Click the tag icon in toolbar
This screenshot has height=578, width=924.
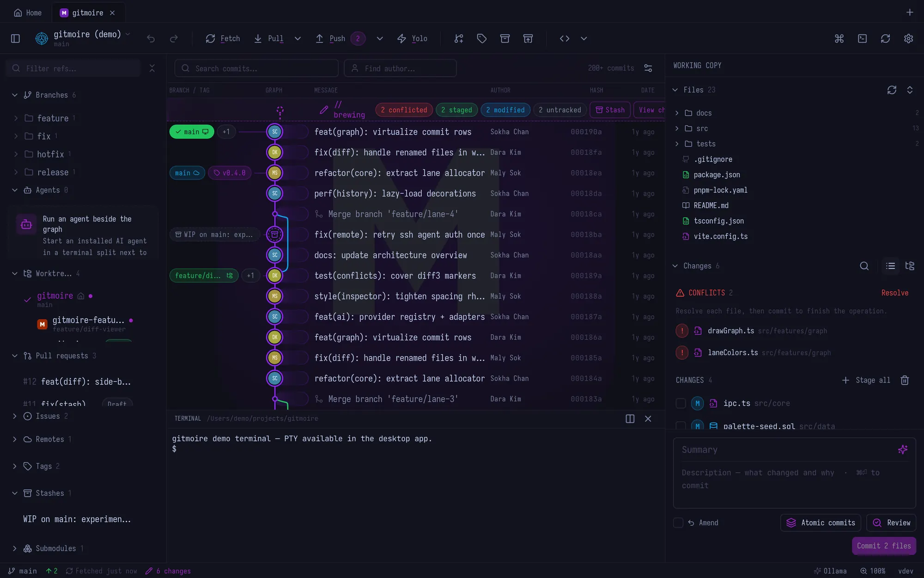[481, 38]
